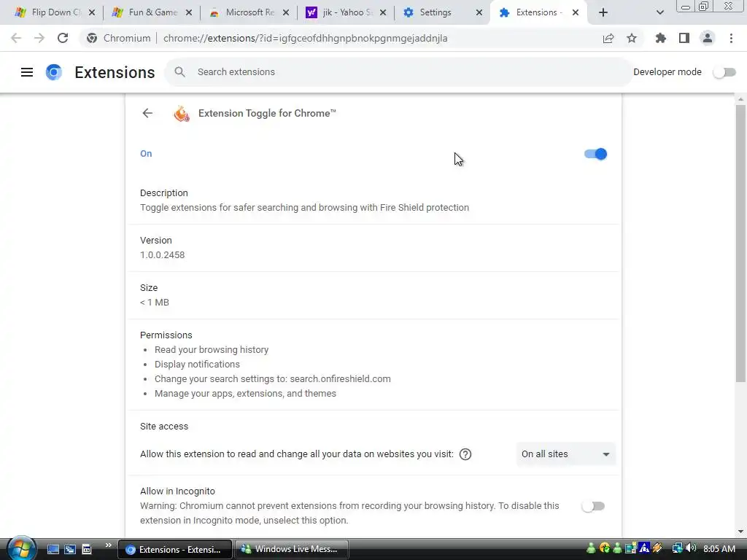Viewport: 747px width, 560px height.
Task: Click the site access help question mark
Action: [x=465, y=454]
